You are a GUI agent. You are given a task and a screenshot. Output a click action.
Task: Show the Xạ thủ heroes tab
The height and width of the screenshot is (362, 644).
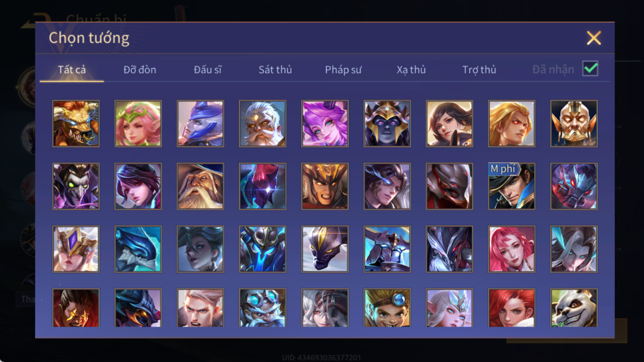click(411, 70)
